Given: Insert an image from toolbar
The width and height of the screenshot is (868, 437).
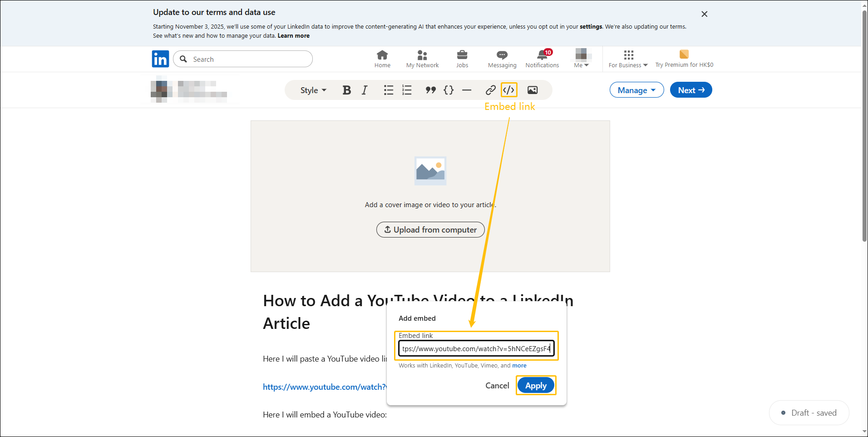Looking at the screenshot, I should [533, 90].
